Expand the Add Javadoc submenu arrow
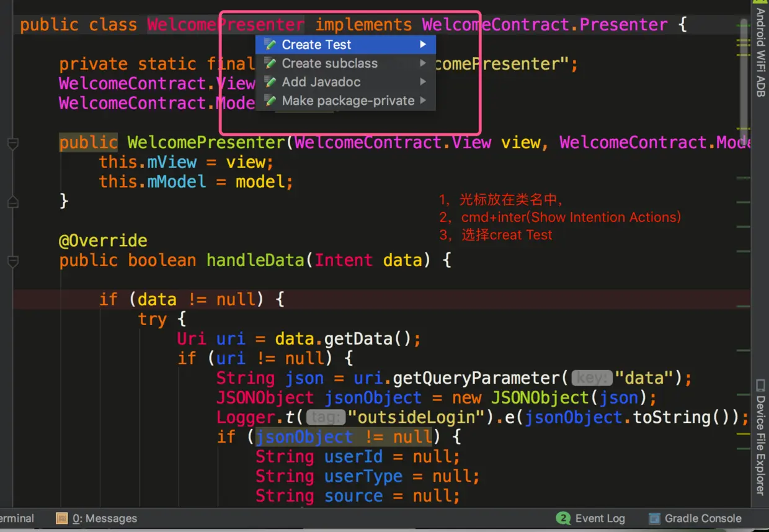This screenshot has height=532, width=769. coord(423,82)
